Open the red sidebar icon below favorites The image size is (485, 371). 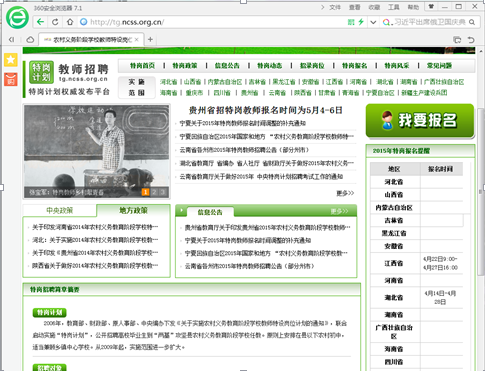(11, 80)
